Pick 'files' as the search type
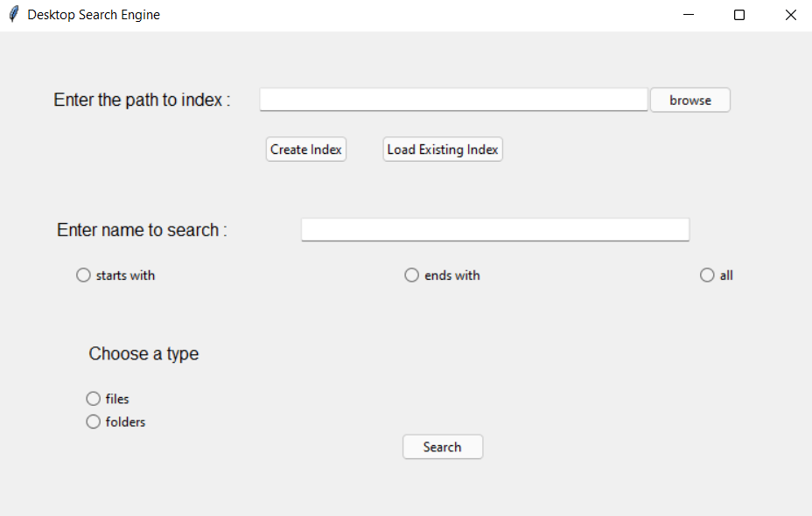The width and height of the screenshot is (812, 516). coord(94,399)
